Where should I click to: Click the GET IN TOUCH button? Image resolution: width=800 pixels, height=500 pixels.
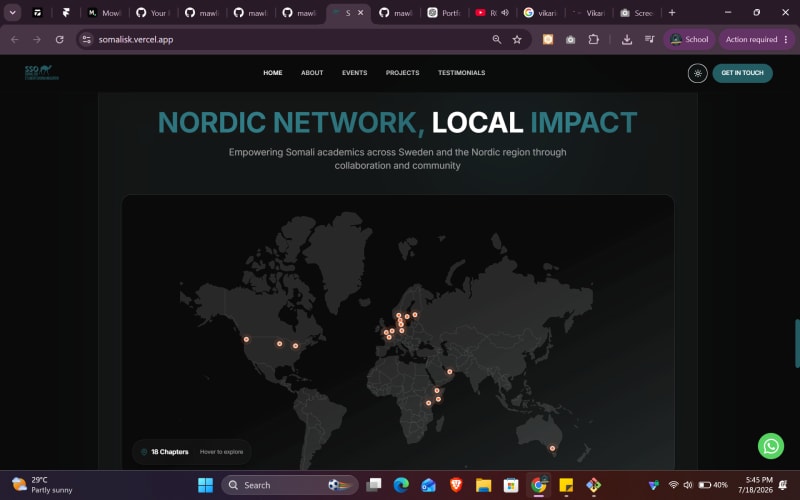(742, 73)
